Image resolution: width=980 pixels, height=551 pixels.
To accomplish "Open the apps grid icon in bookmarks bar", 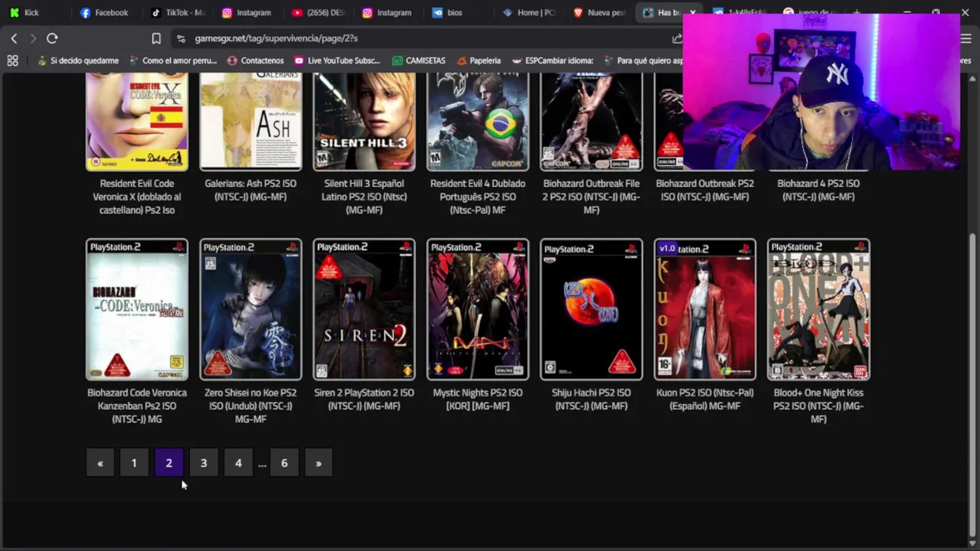I will tap(12, 60).
